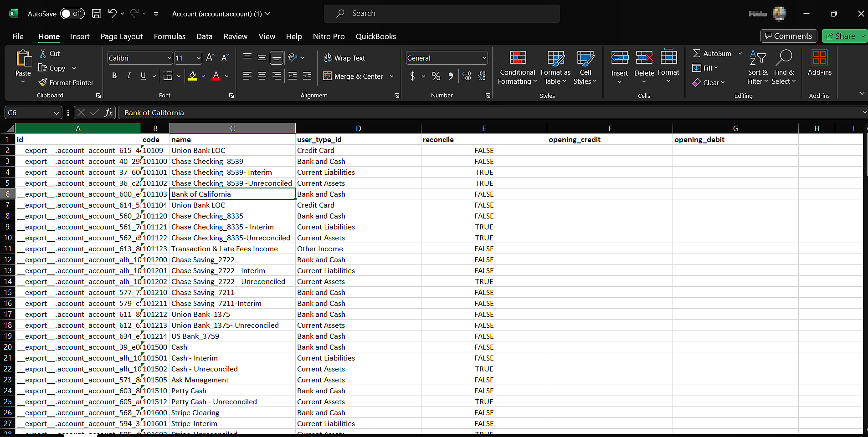Click the Delete cells button
868x437 pixels.
point(644,67)
